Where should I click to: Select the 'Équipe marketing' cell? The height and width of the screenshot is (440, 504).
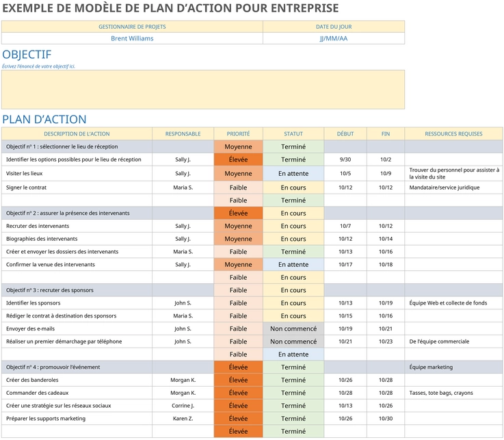coord(453,367)
